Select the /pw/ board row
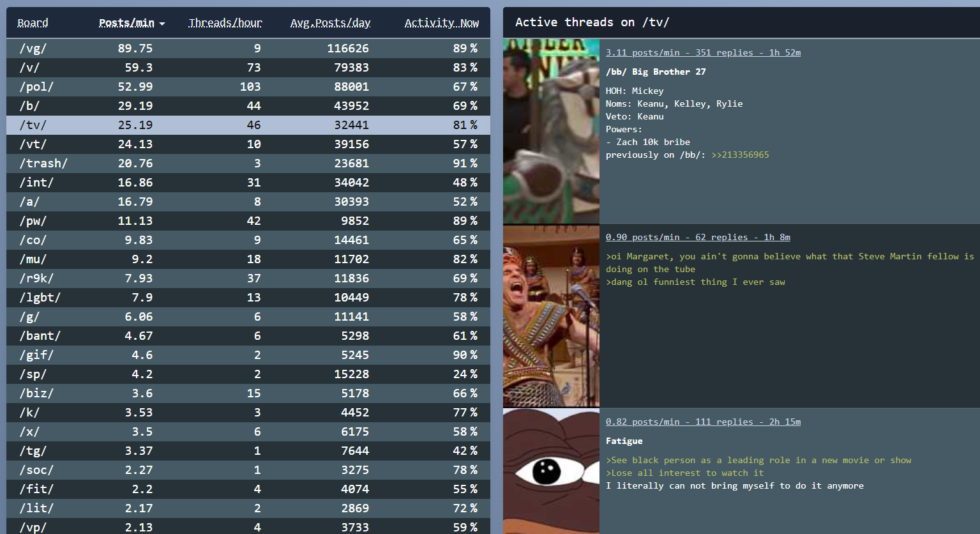Screen dimensions: 980x534 point(248,221)
